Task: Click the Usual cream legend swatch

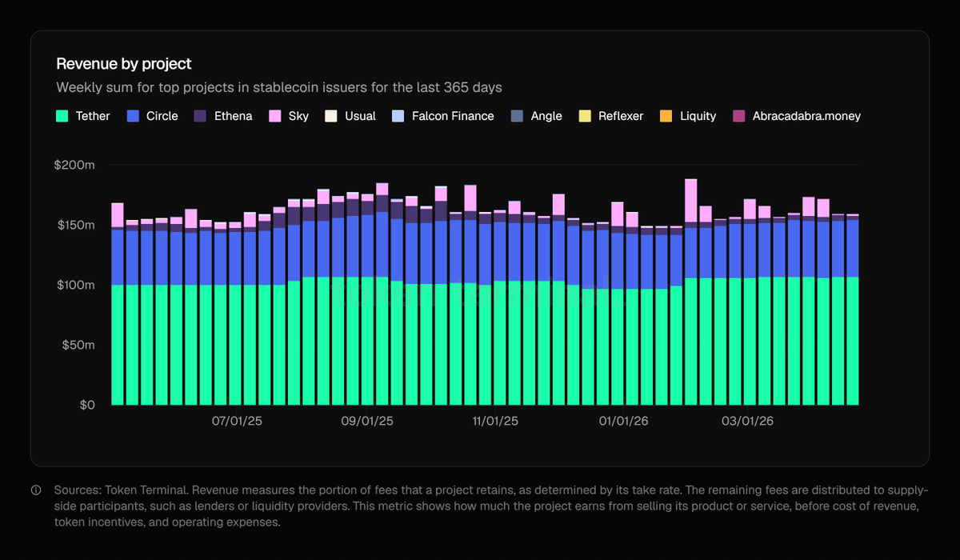Action: (x=331, y=116)
